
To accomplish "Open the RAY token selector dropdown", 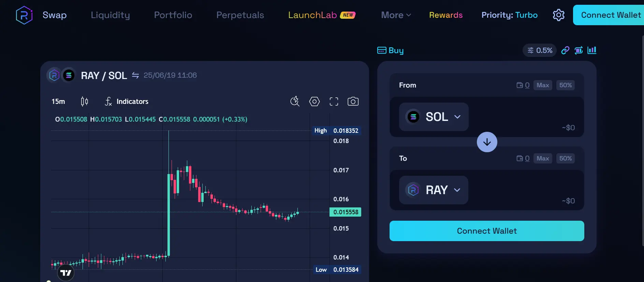I will click(434, 190).
